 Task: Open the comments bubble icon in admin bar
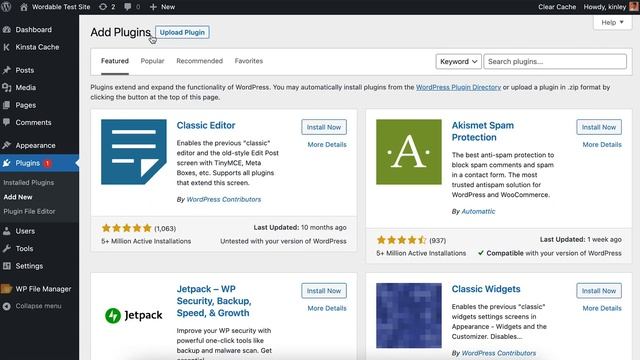[128, 7]
